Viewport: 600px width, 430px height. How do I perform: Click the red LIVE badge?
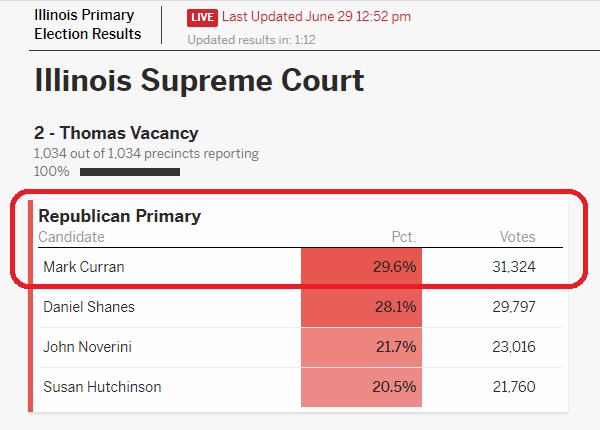pyautogui.click(x=202, y=17)
